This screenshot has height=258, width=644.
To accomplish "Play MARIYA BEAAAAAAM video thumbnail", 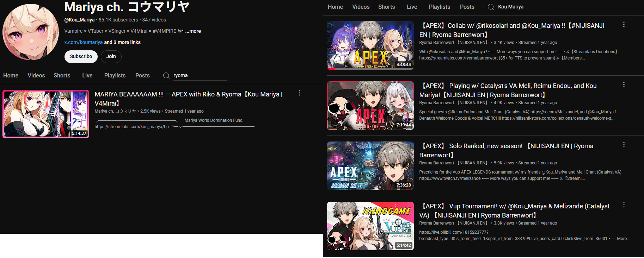I will tap(46, 114).
